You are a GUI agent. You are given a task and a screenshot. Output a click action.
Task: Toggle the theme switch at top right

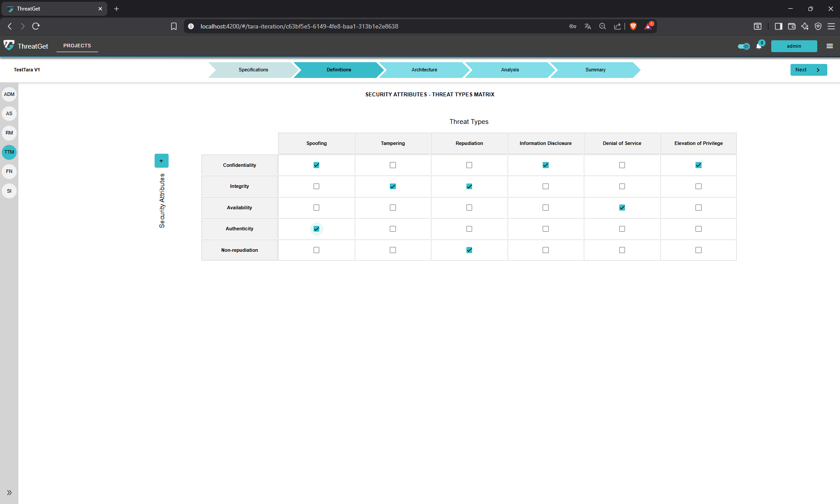(x=743, y=46)
